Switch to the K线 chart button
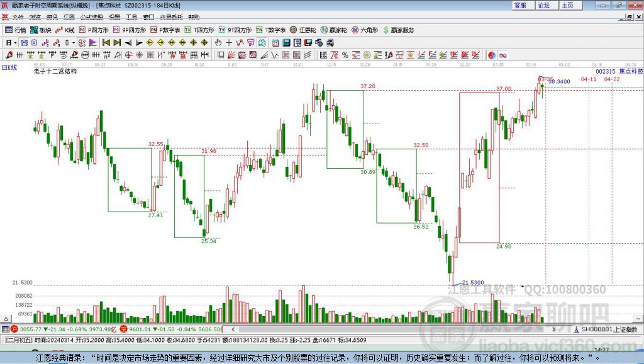This screenshot has height=364, width=644. click(x=65, y=30)
